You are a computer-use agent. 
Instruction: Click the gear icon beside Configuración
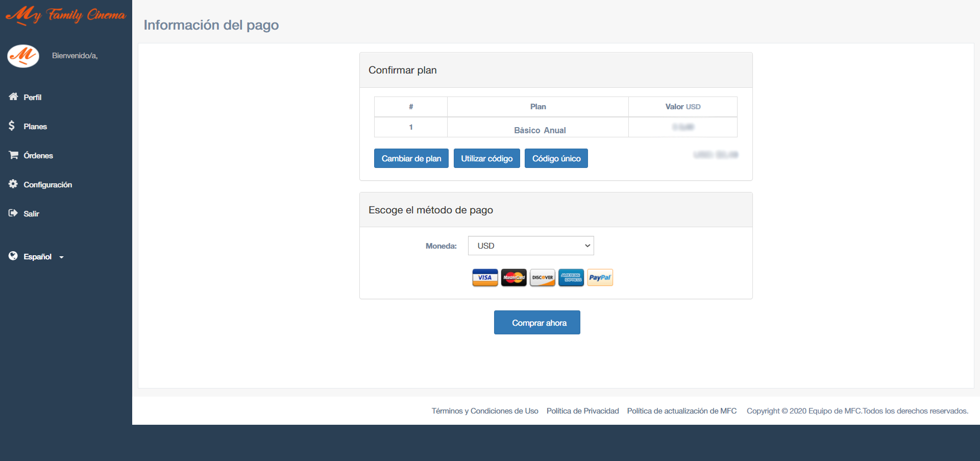13,184
